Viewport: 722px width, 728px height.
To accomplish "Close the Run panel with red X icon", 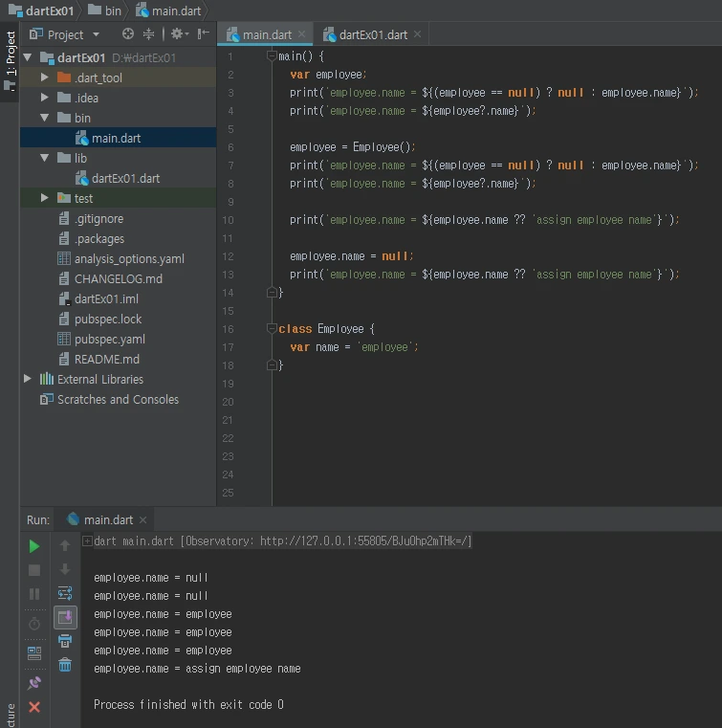I will pos(34,707).
